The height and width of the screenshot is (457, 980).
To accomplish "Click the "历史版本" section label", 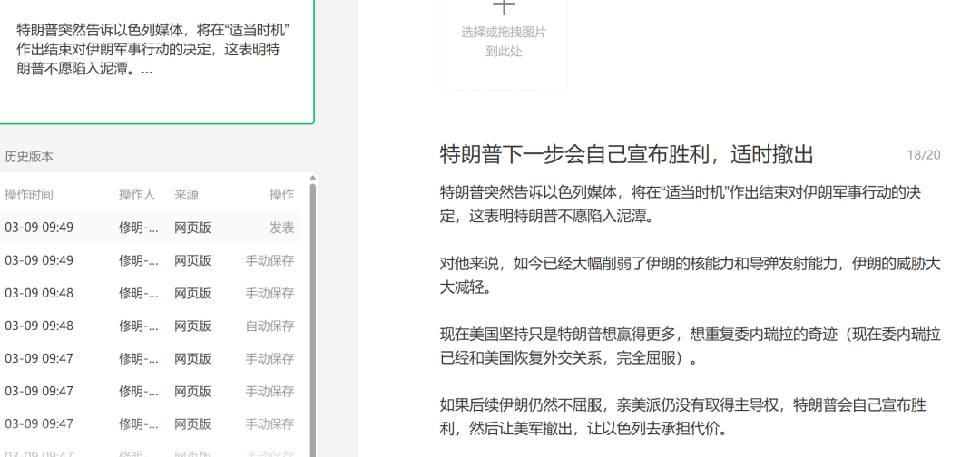I will 29,157.
